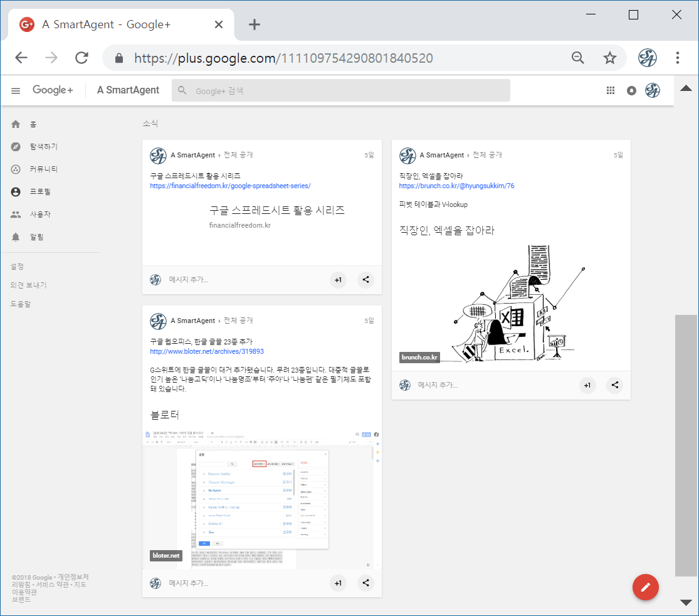Image resolution: width=699 pixels, height=616 pixels.
Task: Open the account avatar menu in Google+ header
Action: (653, 90)
